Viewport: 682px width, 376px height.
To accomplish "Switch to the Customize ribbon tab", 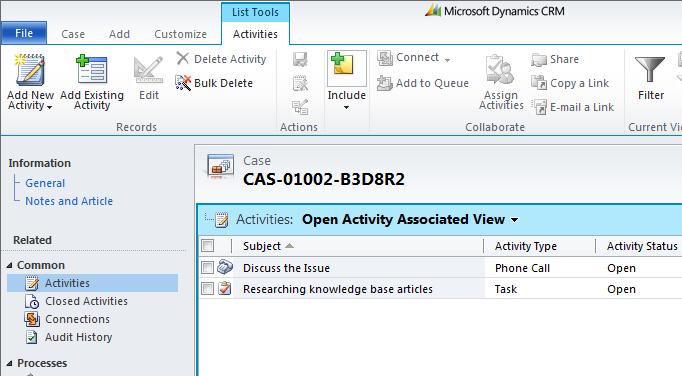I will coord(181,34).
